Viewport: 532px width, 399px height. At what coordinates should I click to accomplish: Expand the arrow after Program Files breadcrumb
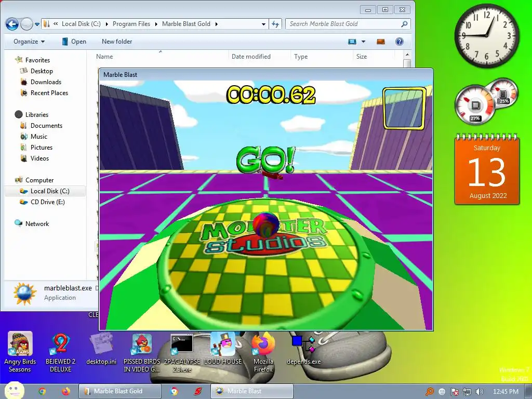tap(156, 24)
